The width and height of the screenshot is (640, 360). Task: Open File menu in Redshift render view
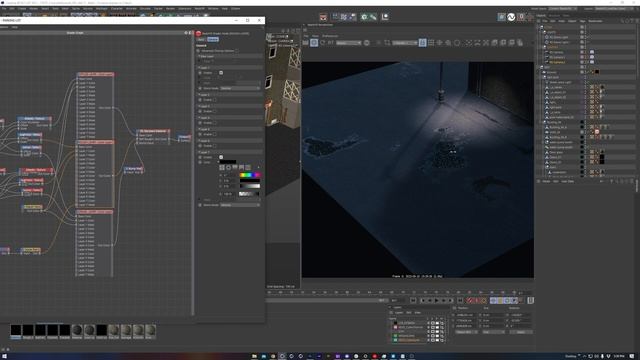tap(306, 36)
